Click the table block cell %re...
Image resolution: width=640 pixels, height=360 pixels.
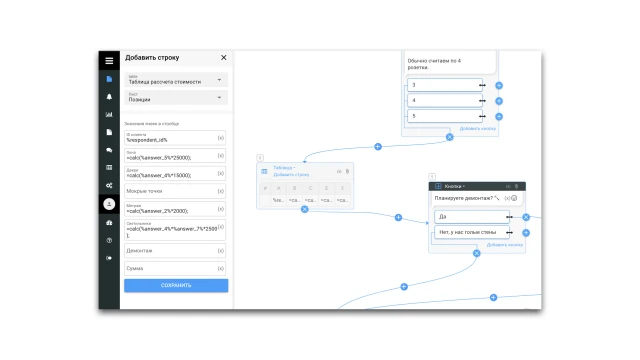coord(278,200)
